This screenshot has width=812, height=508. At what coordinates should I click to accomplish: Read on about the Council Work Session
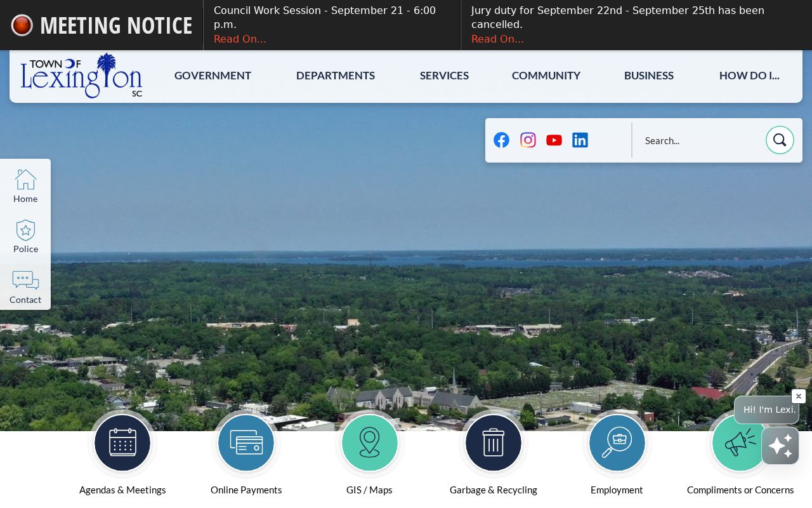(x=240, y=39)
